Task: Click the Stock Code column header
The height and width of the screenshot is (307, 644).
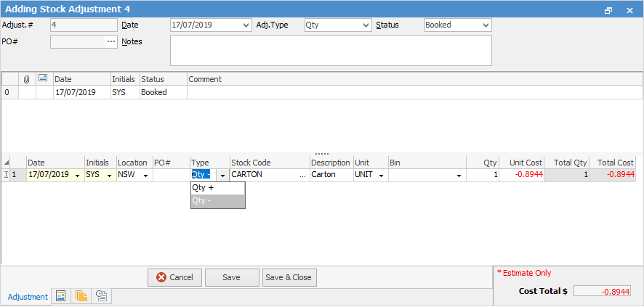Action: point(270,163)
